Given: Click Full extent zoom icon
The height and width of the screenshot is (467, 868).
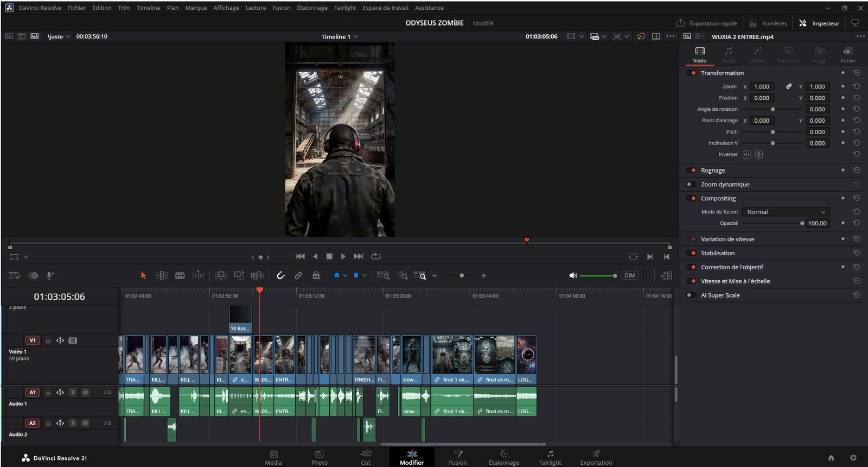Looking at the screenshot, I should coord(383,276).
